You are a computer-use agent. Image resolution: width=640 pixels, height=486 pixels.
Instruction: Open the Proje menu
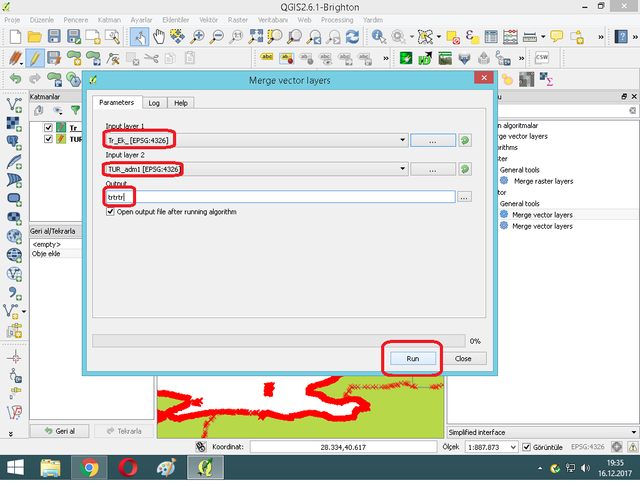point(12,20)
